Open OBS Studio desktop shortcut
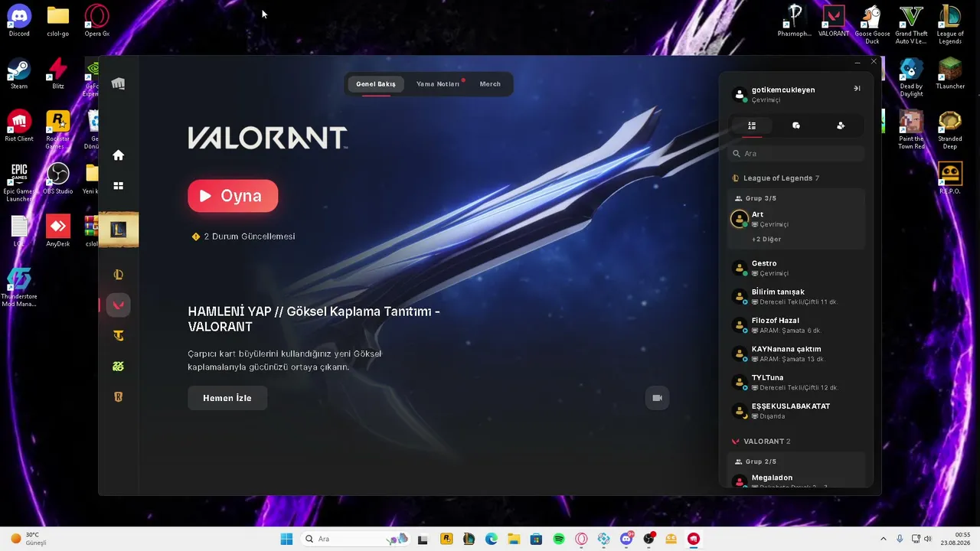Viewport: 980px width, 551px height. pyautogui.click(x=58, y=179)
